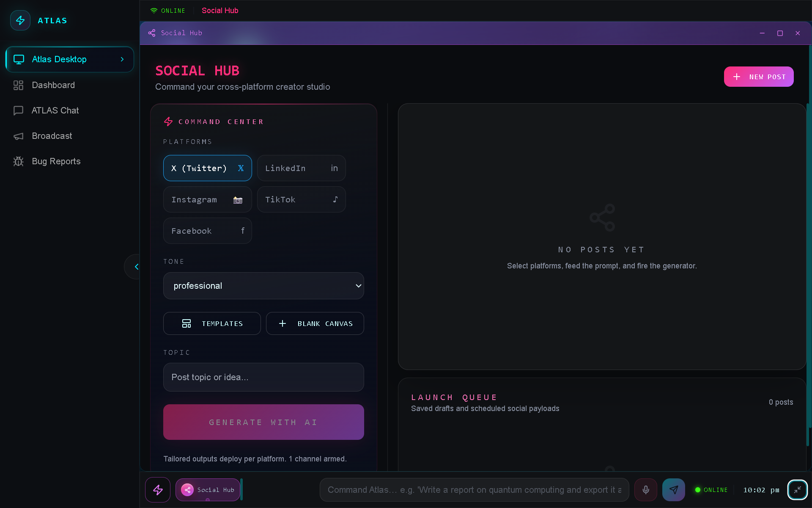
Task: Collapse the sidebar with the left chevron
Action: pos(136,267)
